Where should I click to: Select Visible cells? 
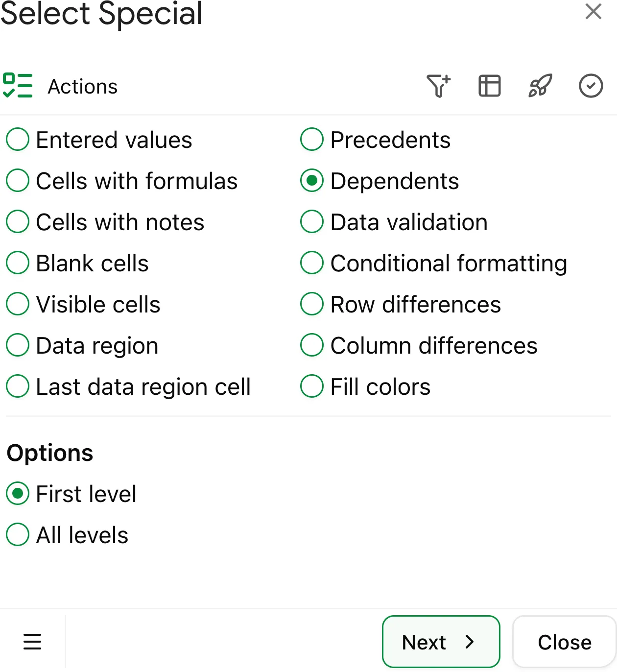[x=17, y=304]
